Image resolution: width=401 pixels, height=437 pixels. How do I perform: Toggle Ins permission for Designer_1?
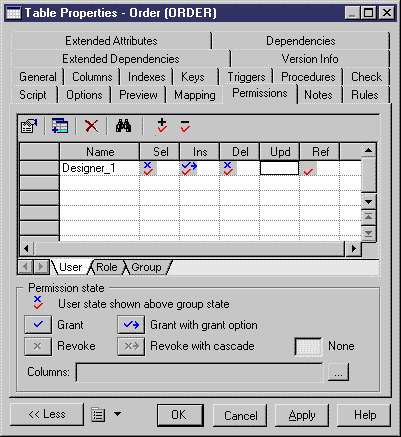[199, 168]
